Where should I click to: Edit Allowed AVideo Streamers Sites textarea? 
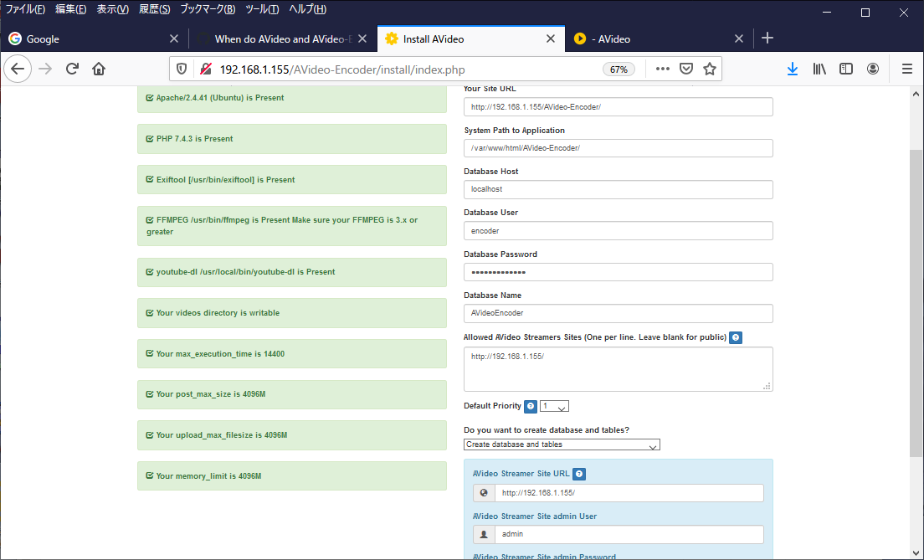tap(619, 369)
